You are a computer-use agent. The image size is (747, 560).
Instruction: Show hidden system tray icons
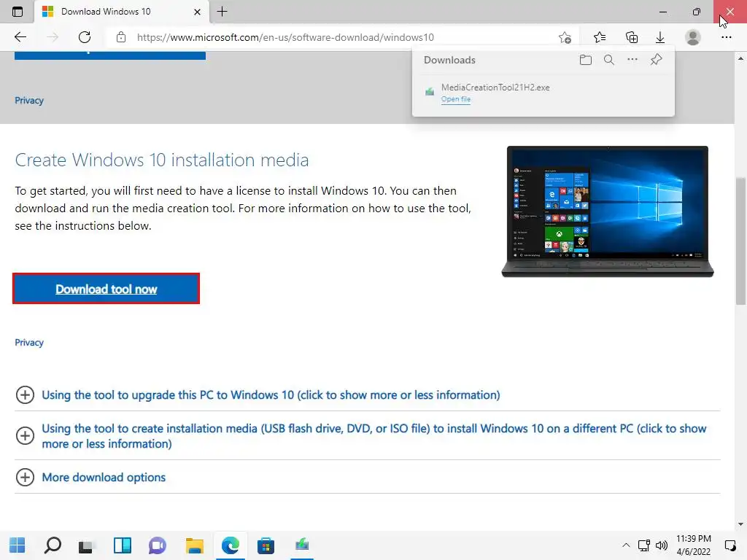tap(626, 545)
